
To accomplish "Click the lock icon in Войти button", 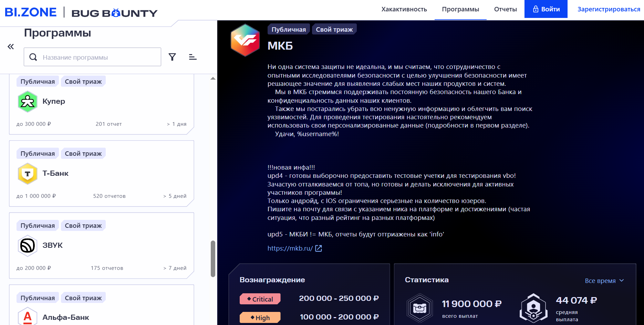I will tap(536, 9).
